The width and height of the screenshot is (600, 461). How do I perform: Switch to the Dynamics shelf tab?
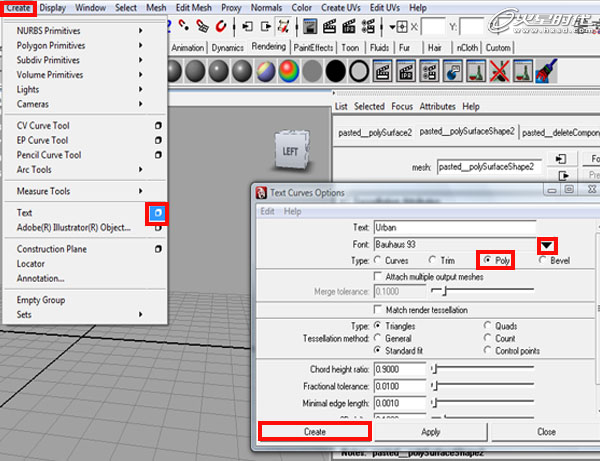click(x=228, y=48)
